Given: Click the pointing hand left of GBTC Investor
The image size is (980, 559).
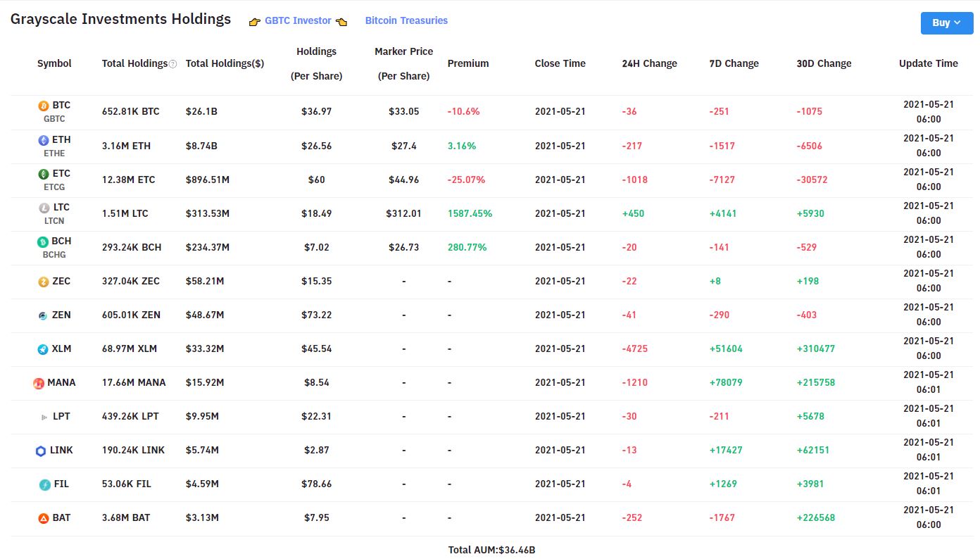Looking at the screenshot, I should point(255,22).
